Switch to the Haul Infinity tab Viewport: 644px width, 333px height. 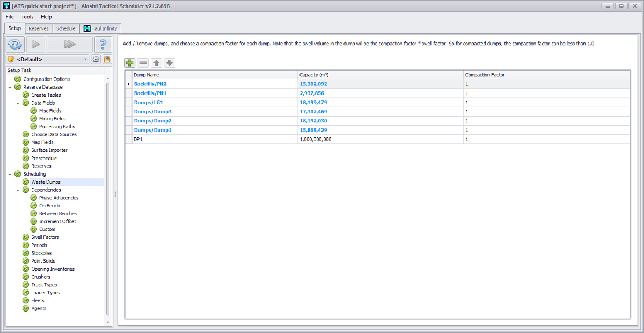coord(101,28)
